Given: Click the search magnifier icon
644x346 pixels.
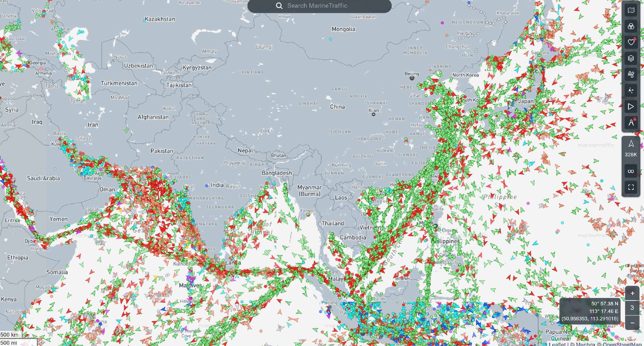Looking at the screenshot, I should tap(279, 6).
